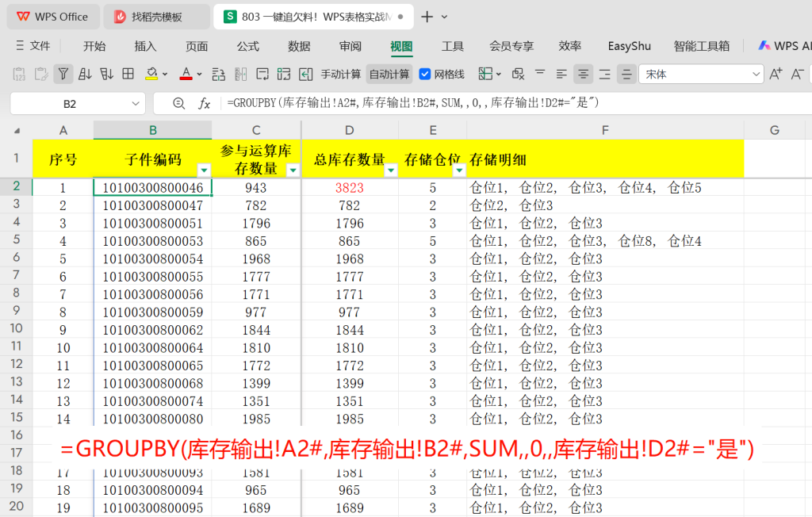Viewport: 812px width, 517px height.
Task: Set right text alignment
Action: pos(605,75)
